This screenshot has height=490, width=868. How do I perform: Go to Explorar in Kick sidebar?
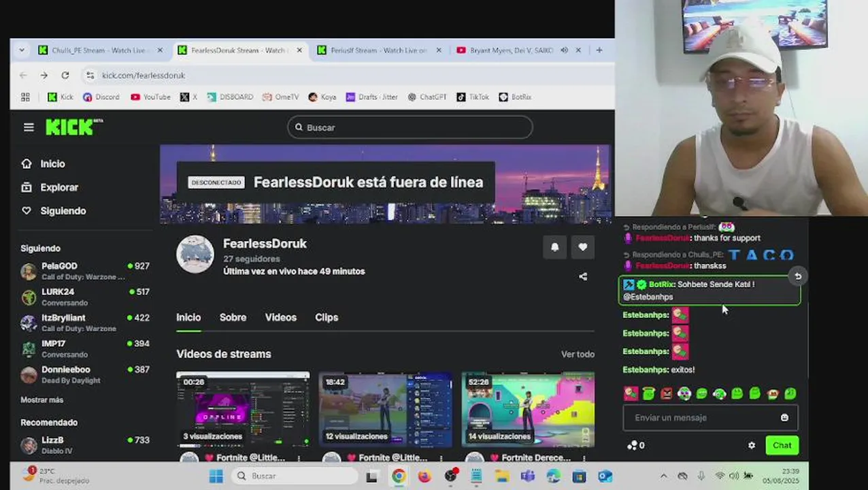[50, 187]
